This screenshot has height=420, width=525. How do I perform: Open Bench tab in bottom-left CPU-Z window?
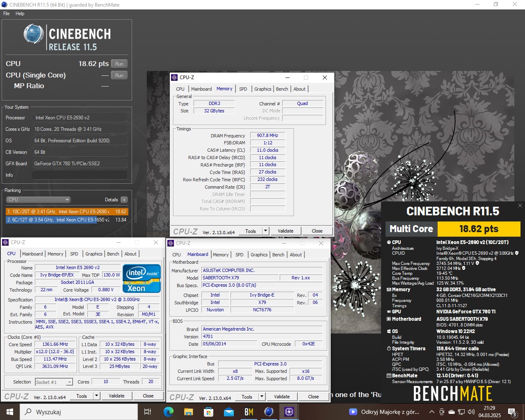coord(113,254)
